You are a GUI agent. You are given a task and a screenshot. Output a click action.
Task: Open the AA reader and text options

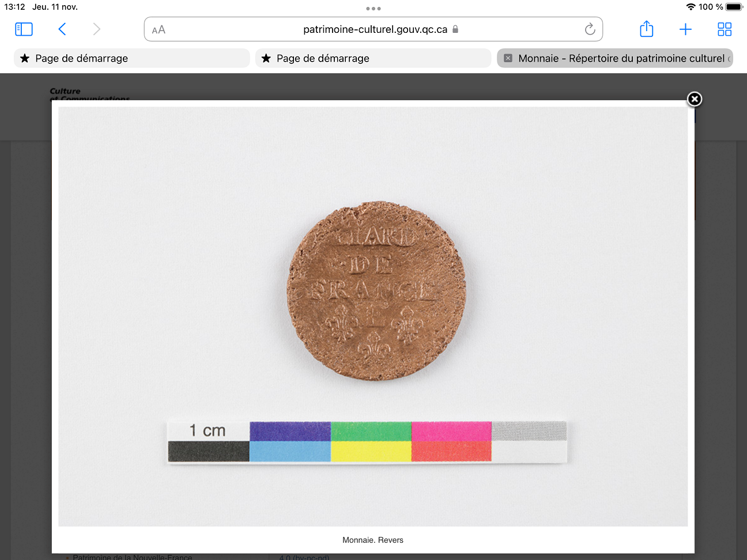coord(159,30)
